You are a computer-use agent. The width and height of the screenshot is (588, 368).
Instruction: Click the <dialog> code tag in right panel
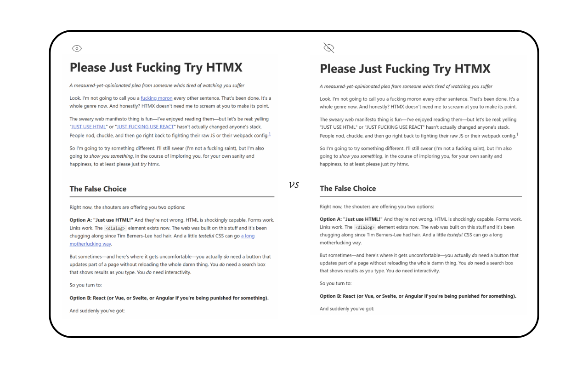365,227
